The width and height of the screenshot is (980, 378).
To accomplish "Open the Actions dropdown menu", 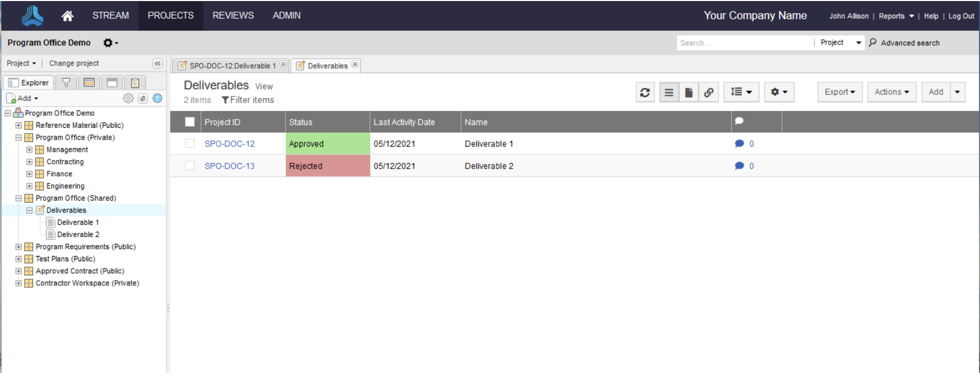I will click(x=891, y=92).
